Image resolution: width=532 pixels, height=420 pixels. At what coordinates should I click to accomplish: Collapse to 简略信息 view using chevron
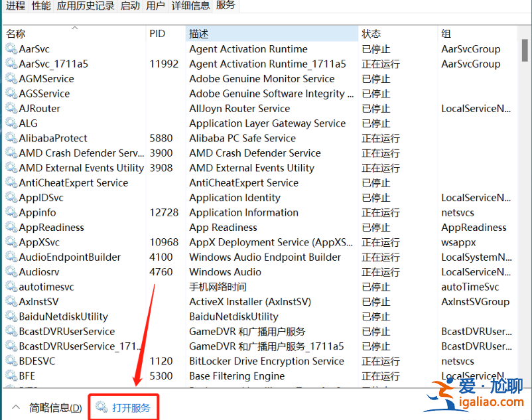16,407
